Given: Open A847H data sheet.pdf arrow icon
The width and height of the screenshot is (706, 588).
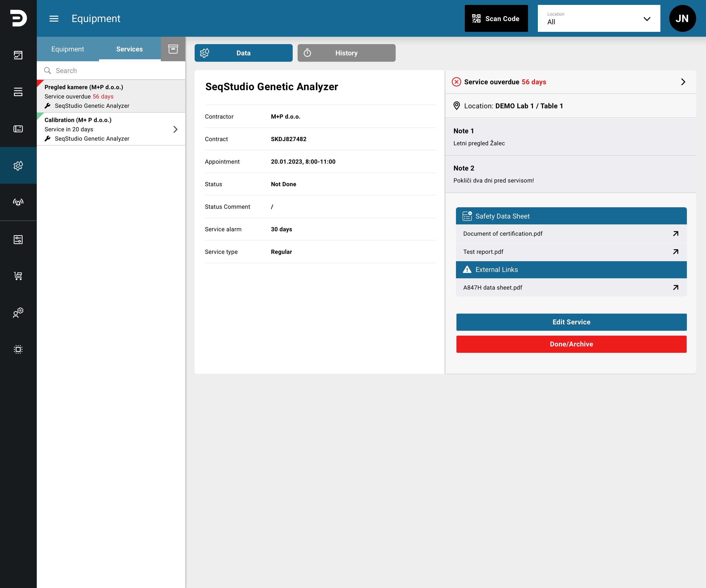Looking at the screenshot, I should pos(676,288).
